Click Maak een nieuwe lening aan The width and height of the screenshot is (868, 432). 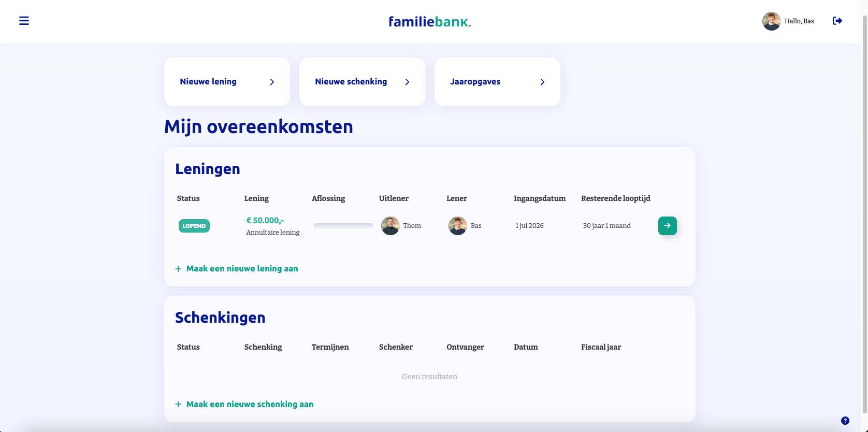[237, 268]
